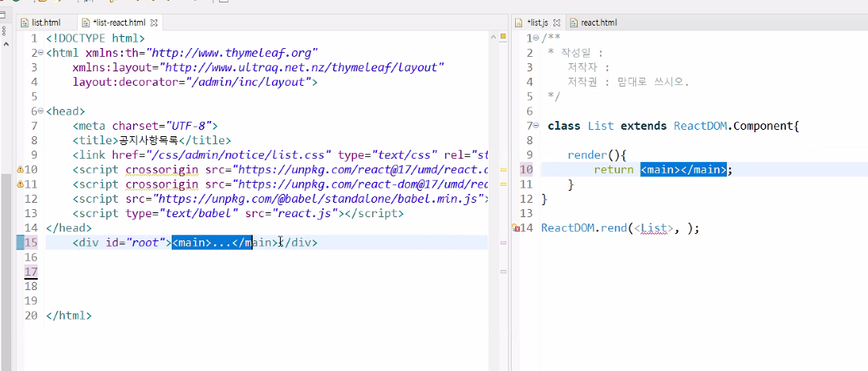Viewport: 868px width, 371px height.
Task: Collapse the class List fold on line 7
Action: click(x=537, y=126)
